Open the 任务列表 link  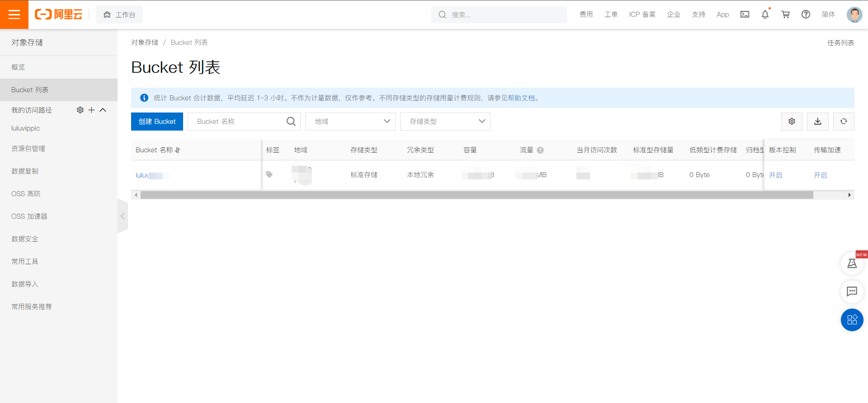pos(840,43)
